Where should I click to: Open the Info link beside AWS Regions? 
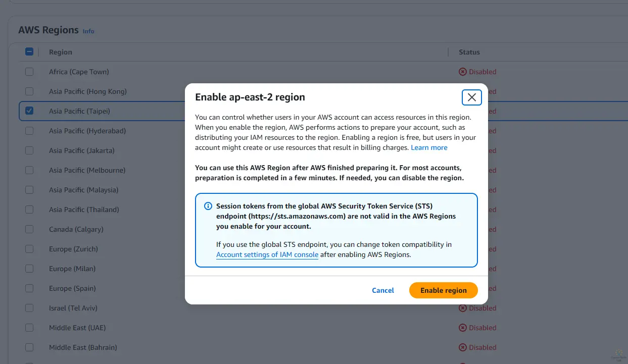pos(88,31)
